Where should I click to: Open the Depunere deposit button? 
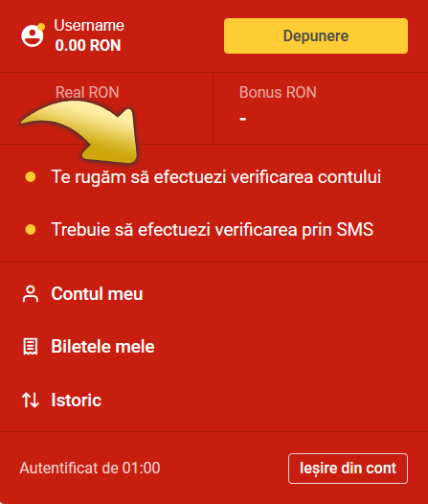(x=316, y=35)
